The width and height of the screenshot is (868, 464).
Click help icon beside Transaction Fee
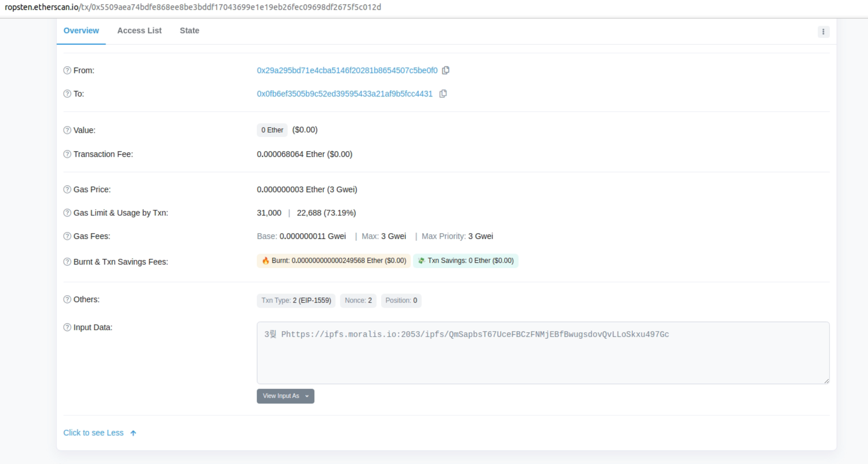(67, 154)
